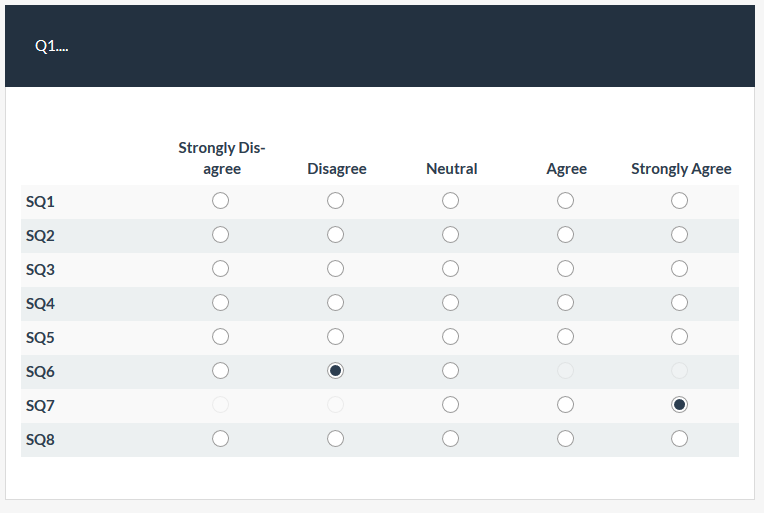This screenshot has width=764, height=513.
Task: Click the selected Disagree option for SQ6
Action: coord(336,370)
